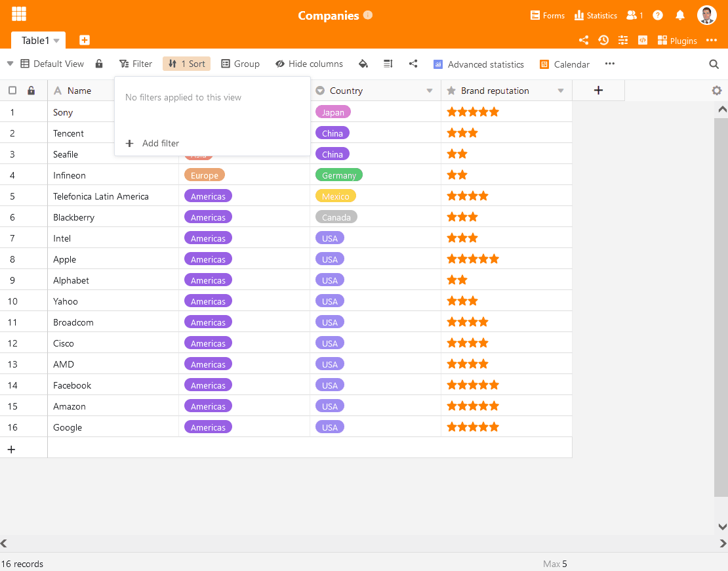Click the share base icon
The width and height of the screenshot is (728, 571).
584,41
